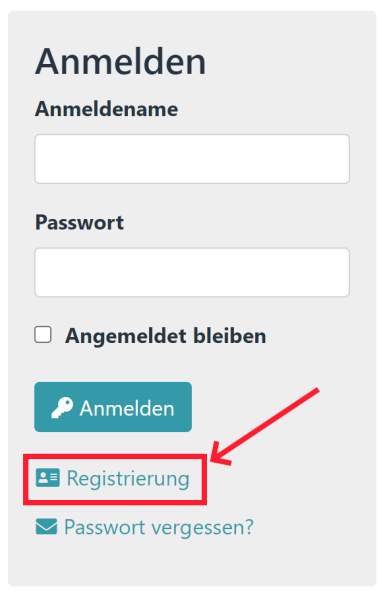Click the envelope icon beside Passwort vergessen
385x595 pixels.
coord(47,527)
